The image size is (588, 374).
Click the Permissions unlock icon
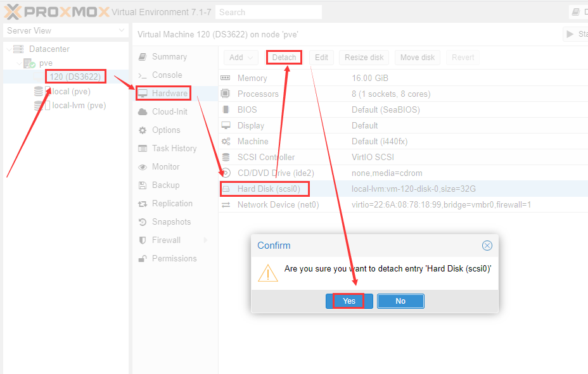(143, 259)
